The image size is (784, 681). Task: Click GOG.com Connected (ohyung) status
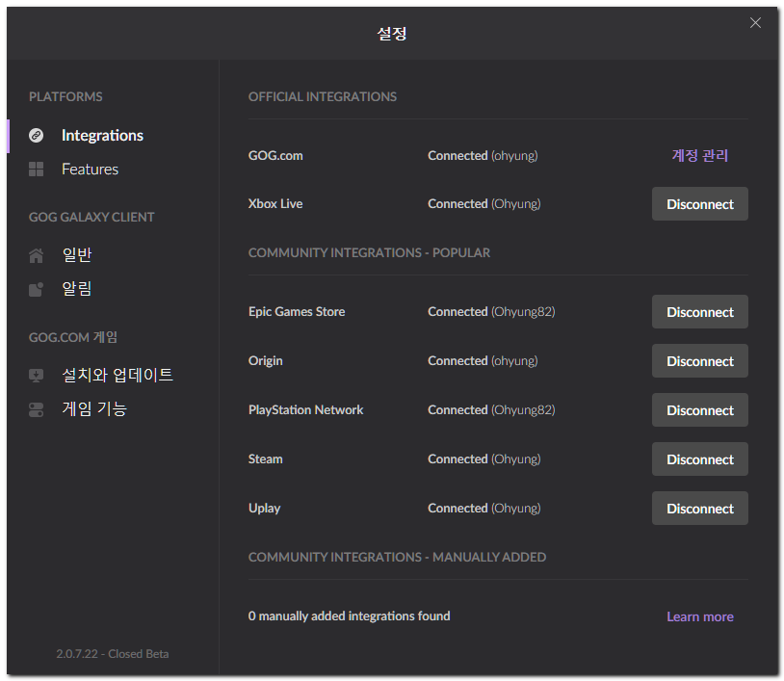(x=483, y=155)
